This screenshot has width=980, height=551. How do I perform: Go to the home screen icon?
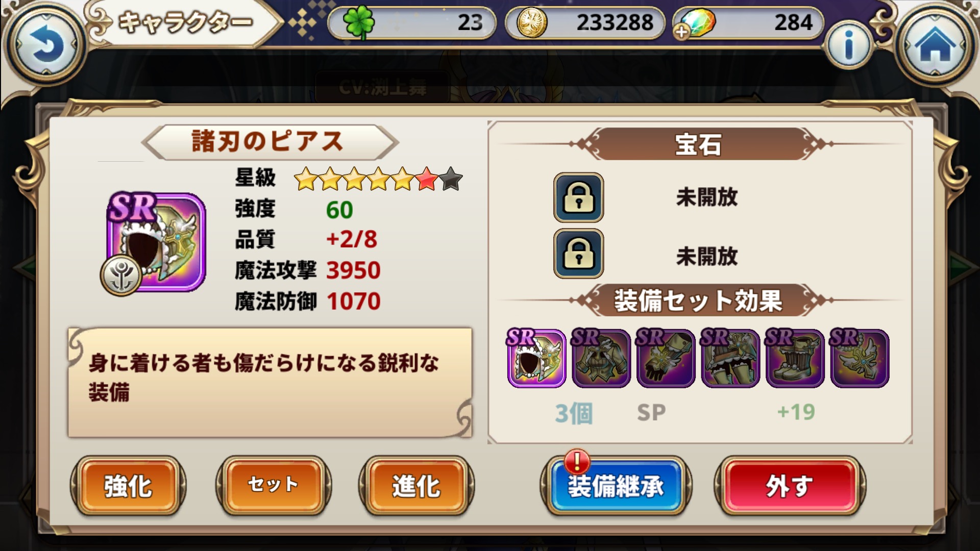tap(935, 47)
